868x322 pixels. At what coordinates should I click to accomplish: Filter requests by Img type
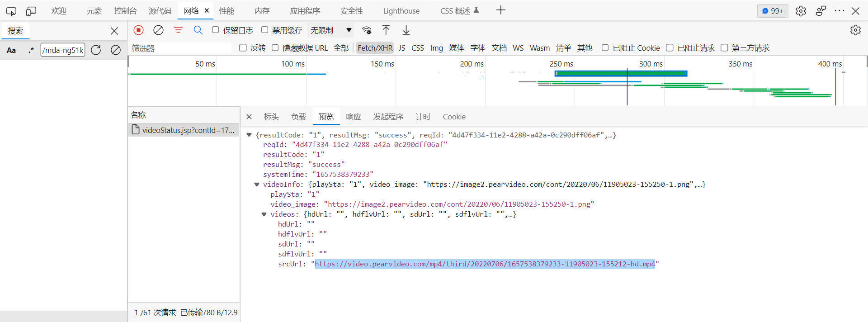pyautogui.click(x=436, y=47)
